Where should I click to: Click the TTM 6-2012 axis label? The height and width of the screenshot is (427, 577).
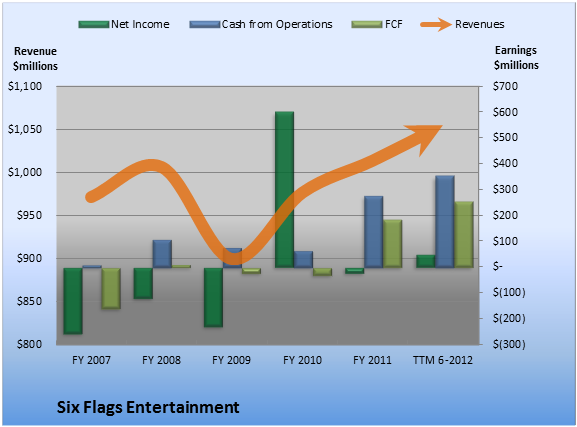[x=443, y=360]
